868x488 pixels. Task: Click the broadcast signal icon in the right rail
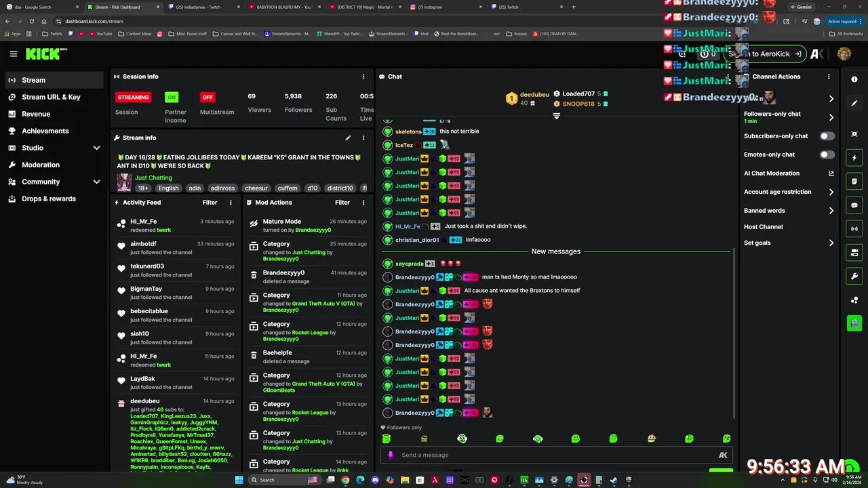(x=854, y=229)
